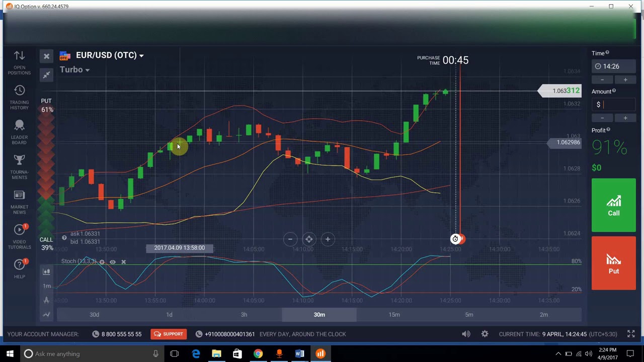Change the 1m candle interval

click(x=46, y=286)
